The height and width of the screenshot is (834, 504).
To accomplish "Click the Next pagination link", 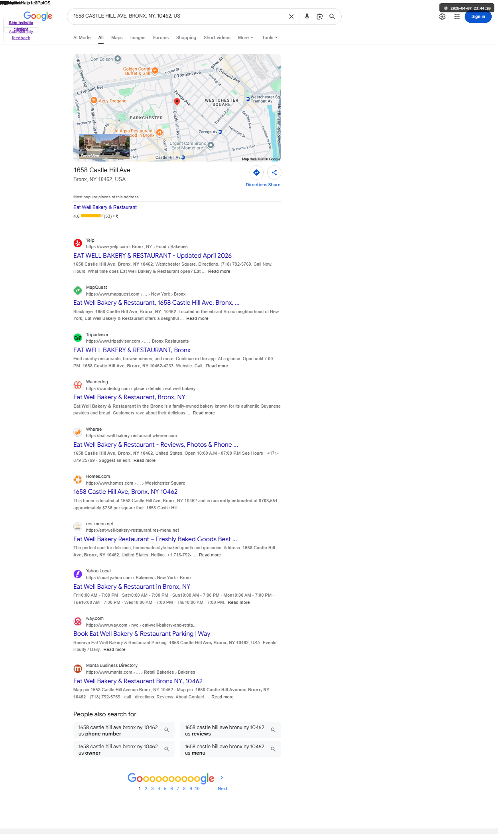I will (x=222, y=789).
